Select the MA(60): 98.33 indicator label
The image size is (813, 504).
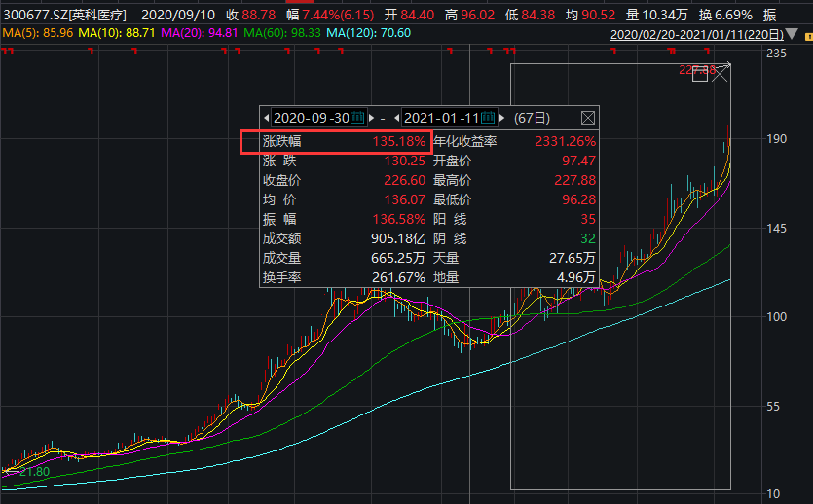[x=282, y=33]
